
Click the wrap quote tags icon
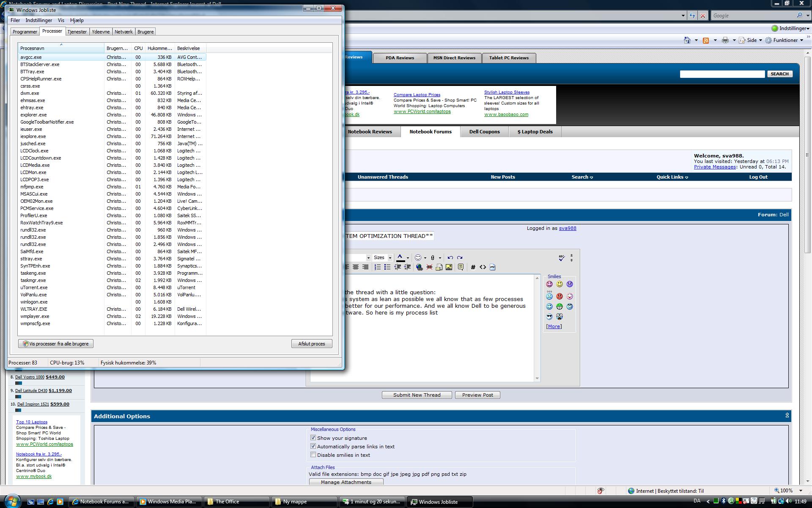coord(461,267)
